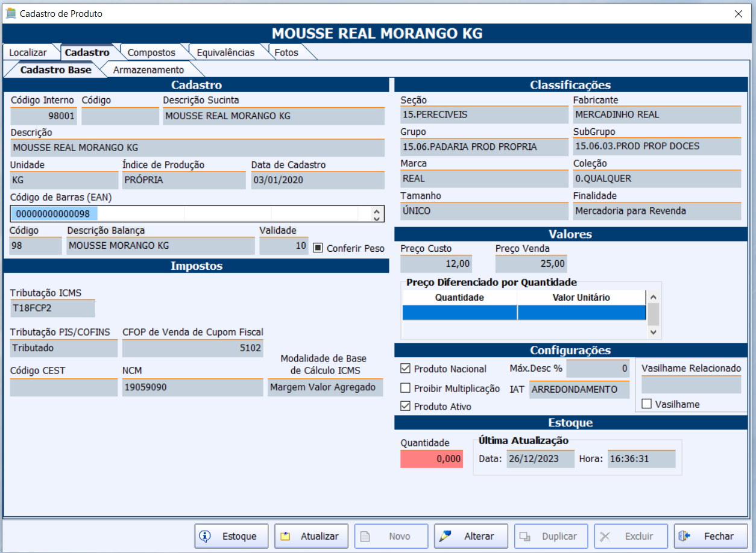Click the Fechar exit door icon

[x=685, y=536]
